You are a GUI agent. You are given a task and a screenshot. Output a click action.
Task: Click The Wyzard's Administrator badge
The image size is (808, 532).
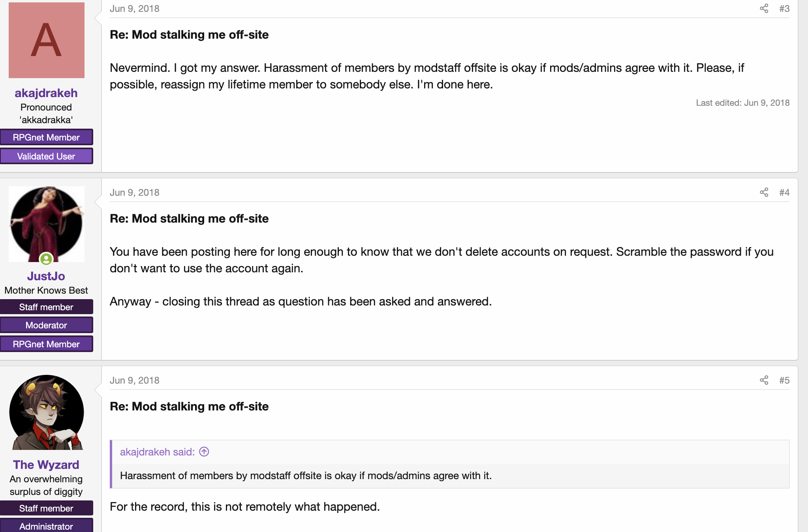click(x=46, y=526)
